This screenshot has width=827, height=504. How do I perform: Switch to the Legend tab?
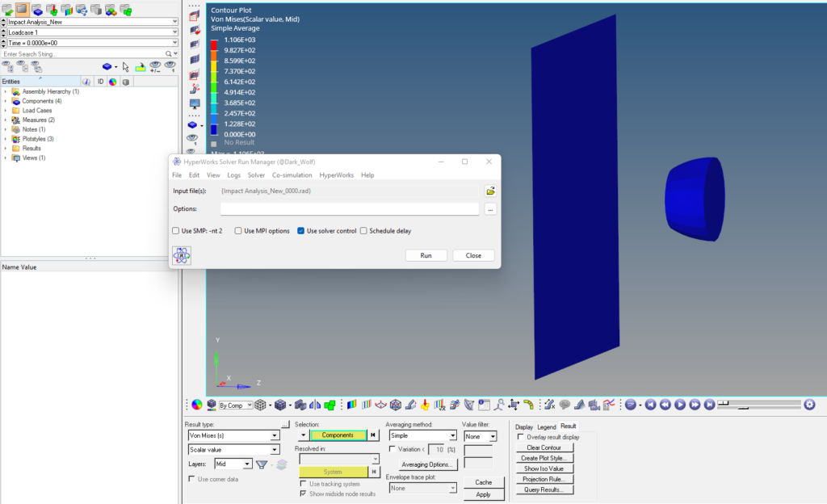547,427
